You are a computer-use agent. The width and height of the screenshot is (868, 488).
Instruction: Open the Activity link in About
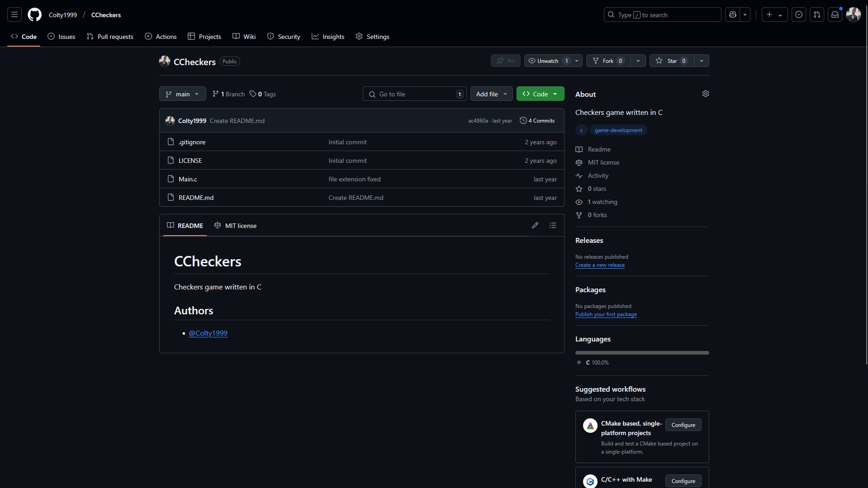click(598, 175)
